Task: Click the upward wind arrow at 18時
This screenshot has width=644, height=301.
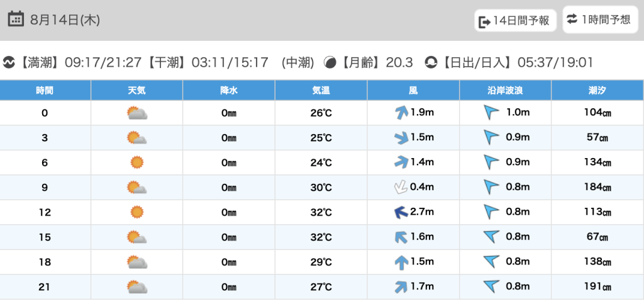Action: click(401, 262)
